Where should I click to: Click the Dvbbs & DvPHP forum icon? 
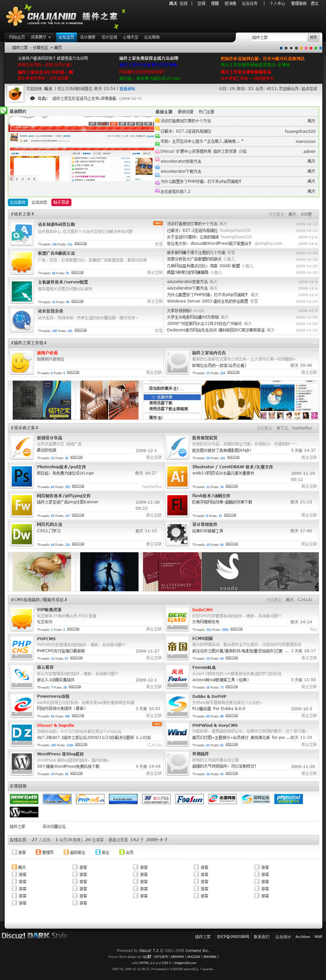177,706
